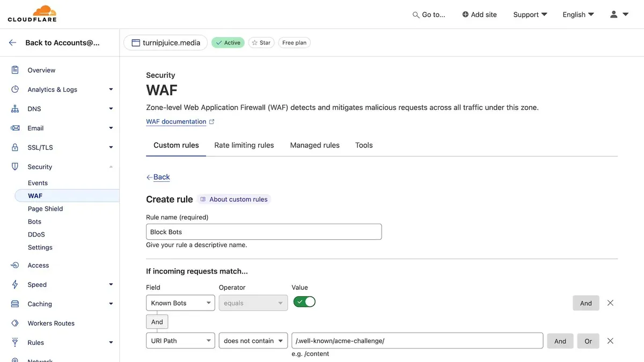Open DDoS in the sidebar

pos(36,235)
